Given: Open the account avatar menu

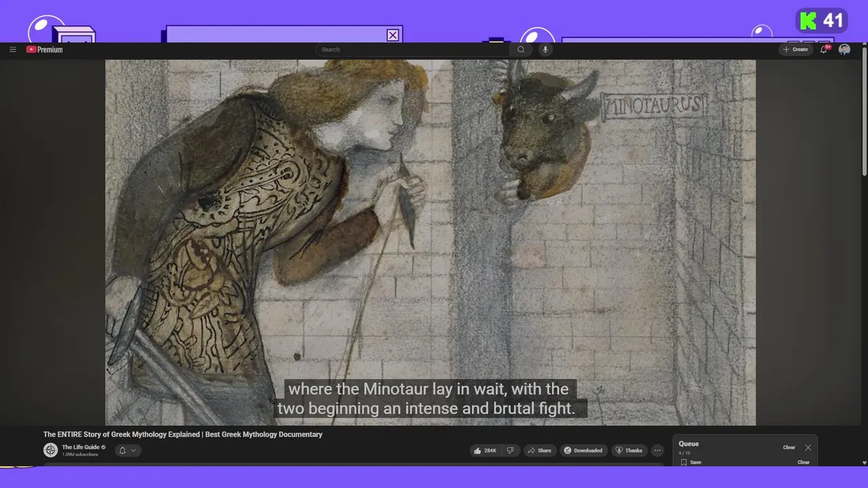Looking at the screenshot, I should point(844,49).
